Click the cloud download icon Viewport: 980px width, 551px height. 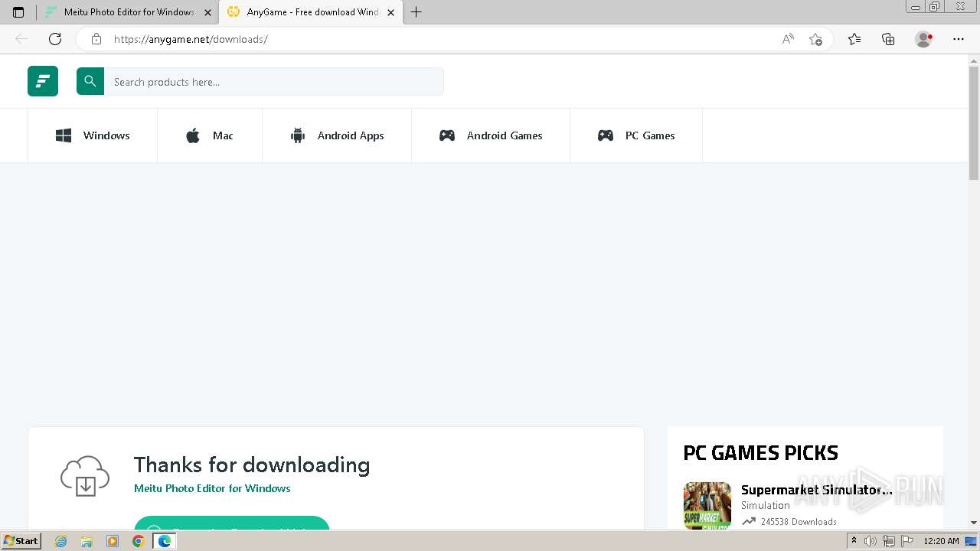pyautogui.click(x=85, y=475)
